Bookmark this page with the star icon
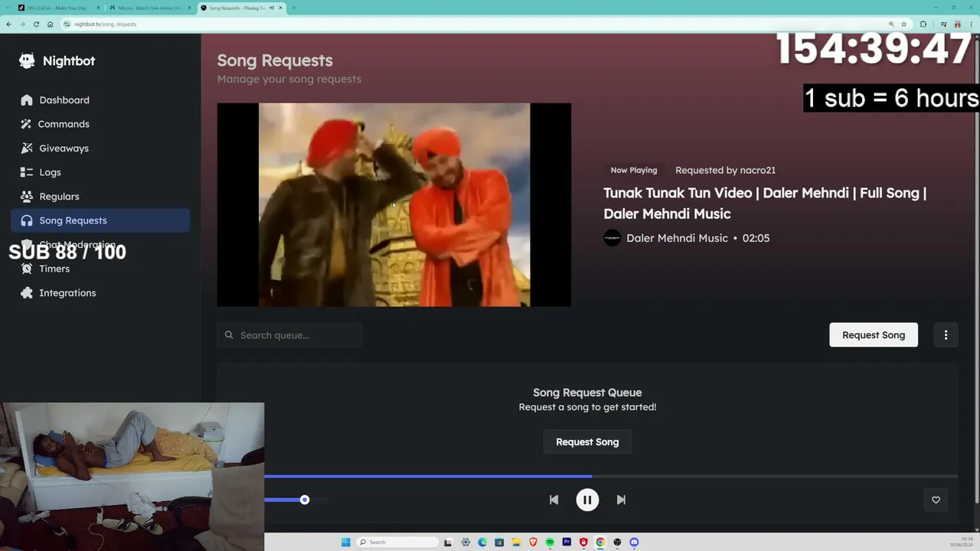The width and height of the screenshot is (980, 551). [x=904, y=24]
